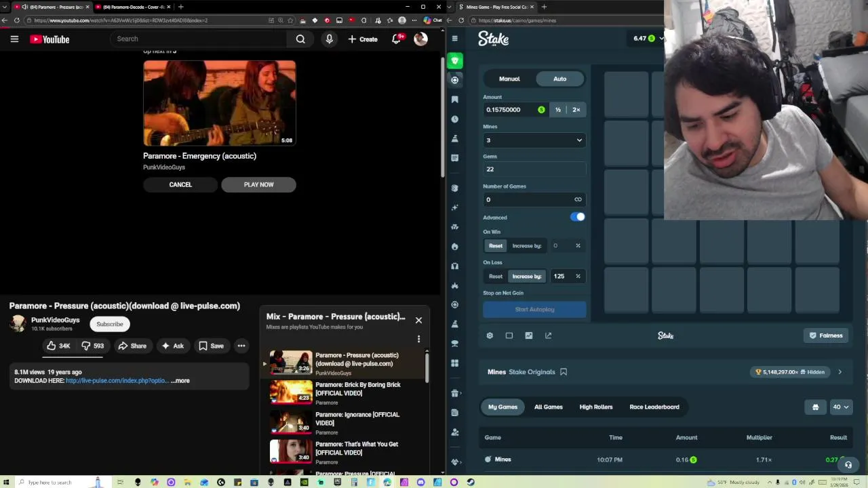Open more actions ellipsis under video

click(x=241, y=346)
